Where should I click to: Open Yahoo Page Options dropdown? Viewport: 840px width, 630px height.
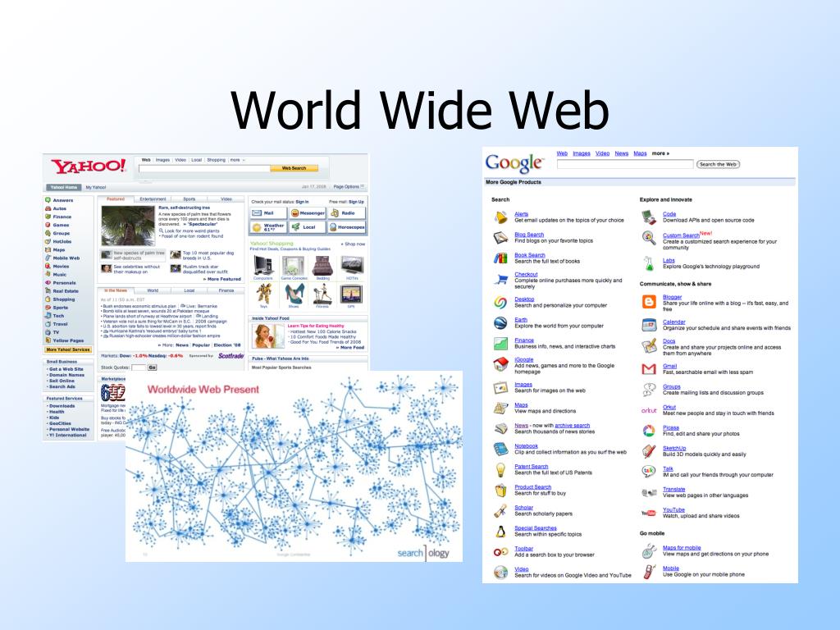coord(349,187)
